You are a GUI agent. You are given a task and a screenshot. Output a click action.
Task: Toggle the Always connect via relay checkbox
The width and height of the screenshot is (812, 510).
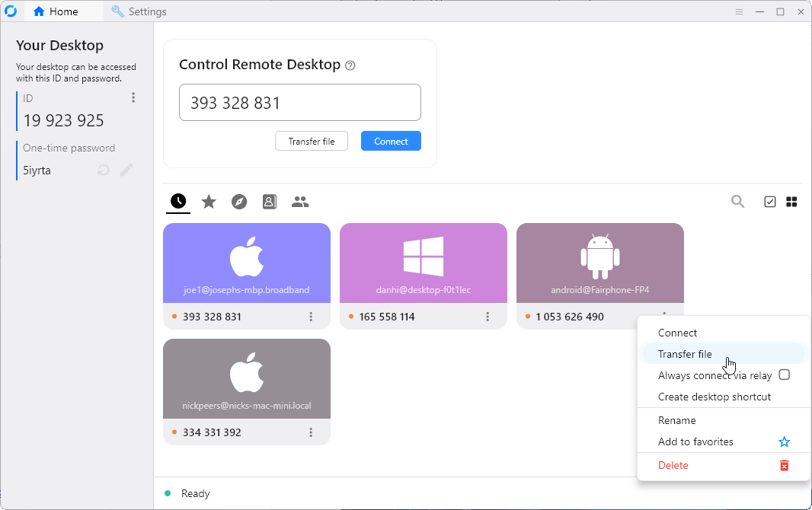[784, 375]
